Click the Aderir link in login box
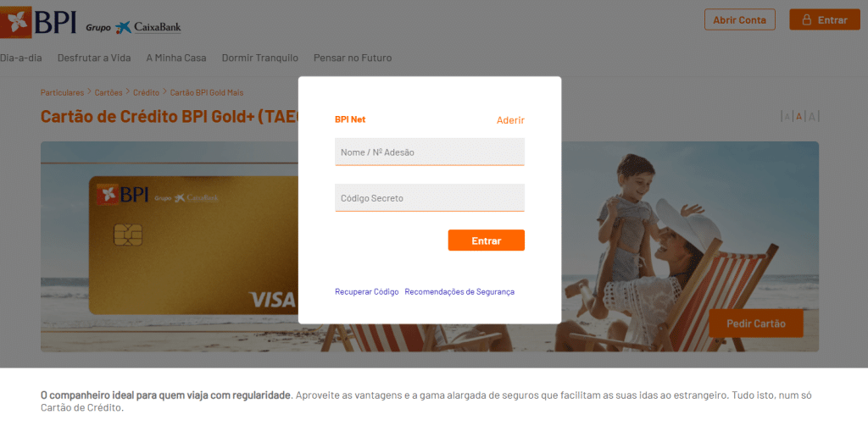This screenshot has height=431, width=868. 510,120
